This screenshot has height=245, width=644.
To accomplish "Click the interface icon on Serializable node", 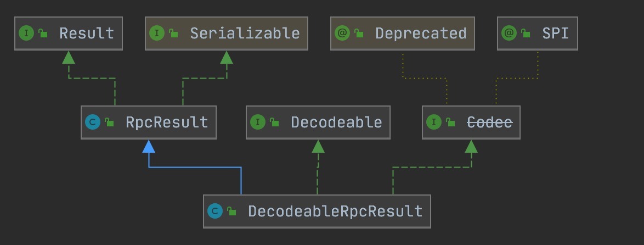I will 157,34.
